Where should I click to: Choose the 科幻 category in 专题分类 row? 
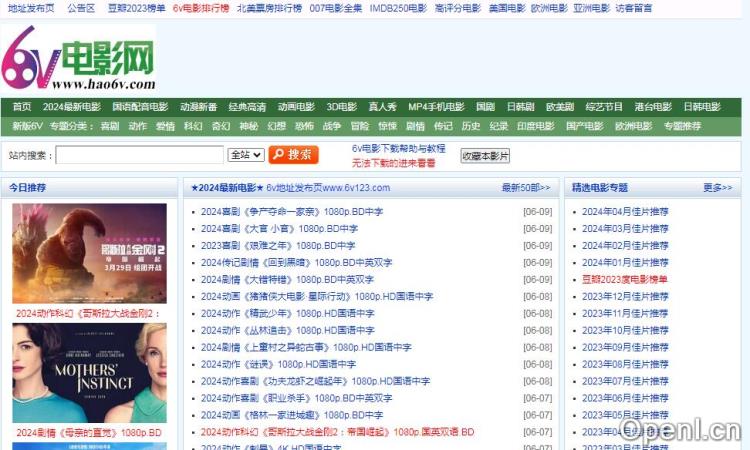click(193, 126)
